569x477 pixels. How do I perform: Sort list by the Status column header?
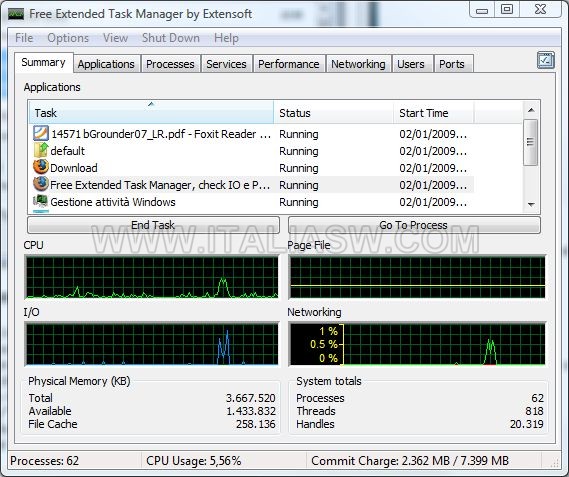[x=333, y=113]
